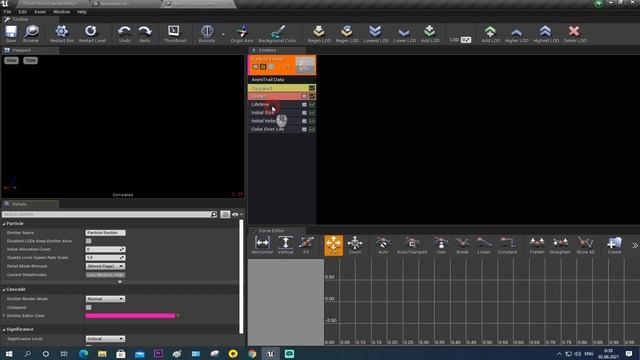
Task: Open the Detail Mode Bitmask dropdown
Action: coord(105,266)
